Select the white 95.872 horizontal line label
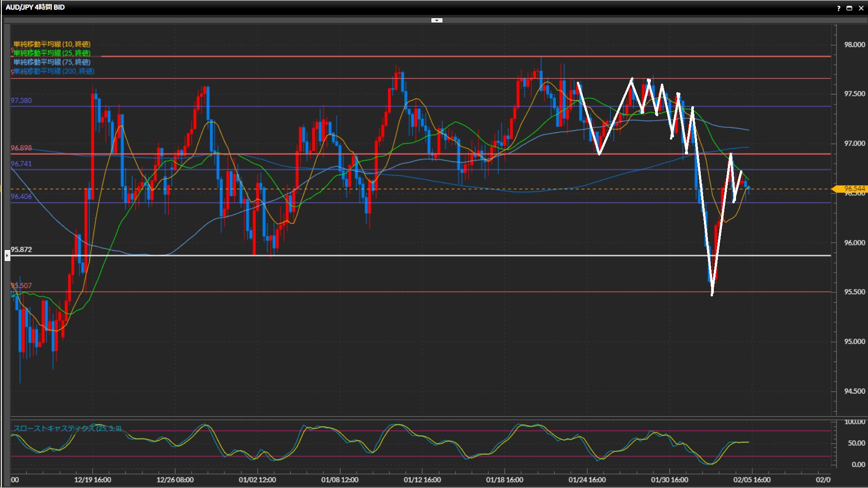Viewport: 868px width, 488px height. [x=21, y=249]
